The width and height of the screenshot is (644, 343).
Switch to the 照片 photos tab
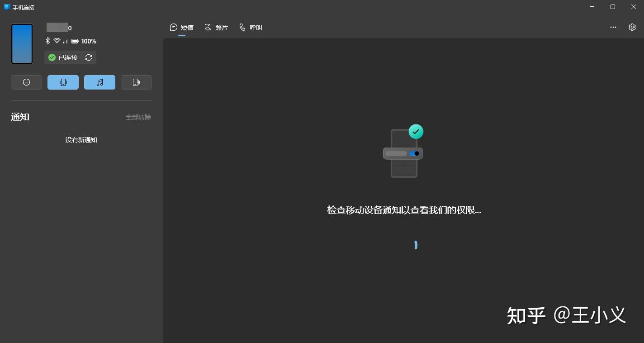[x=216, y=28]
